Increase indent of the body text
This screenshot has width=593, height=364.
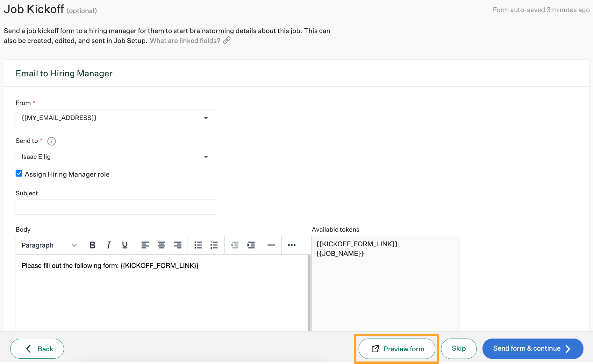251,245
